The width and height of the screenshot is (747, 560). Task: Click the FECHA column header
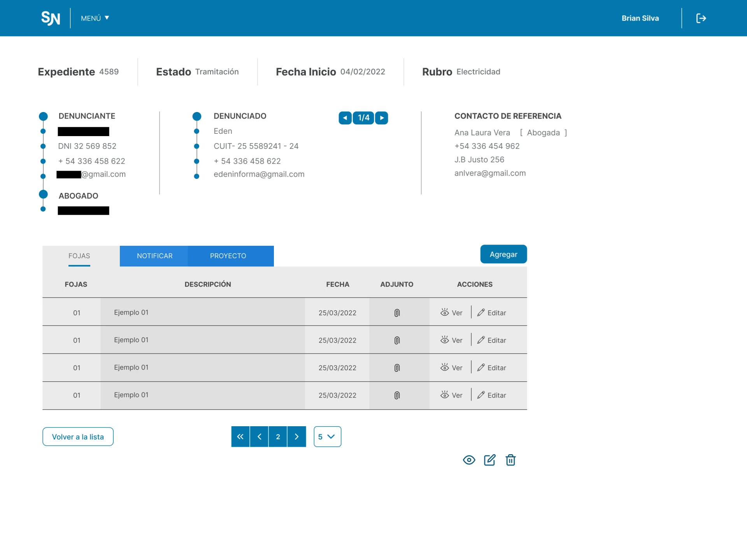click(338, 284)
